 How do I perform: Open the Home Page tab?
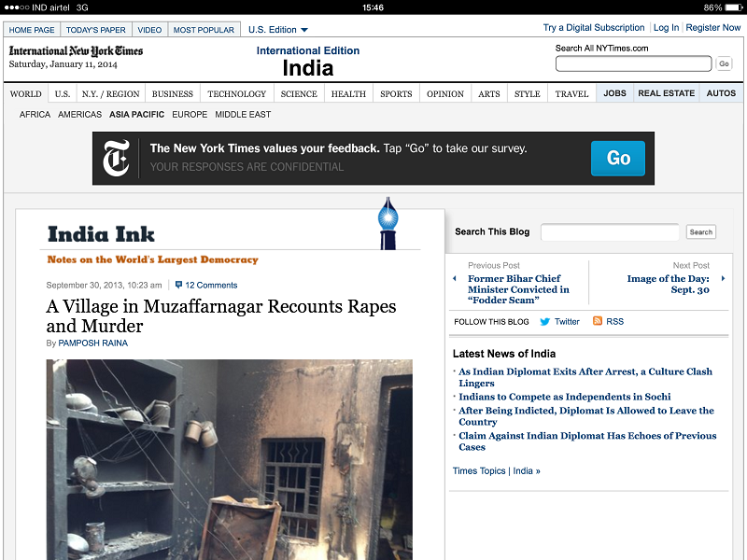(32, 30)
